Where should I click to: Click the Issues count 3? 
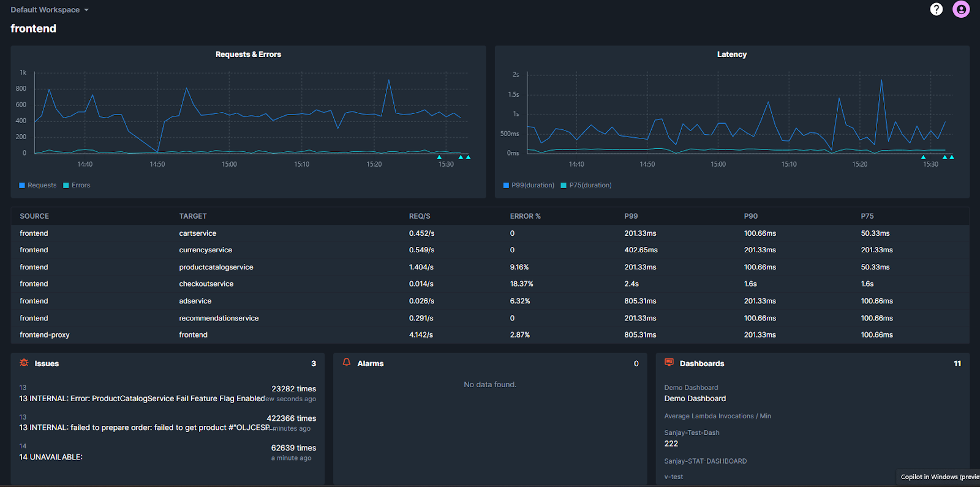[314, 363]
